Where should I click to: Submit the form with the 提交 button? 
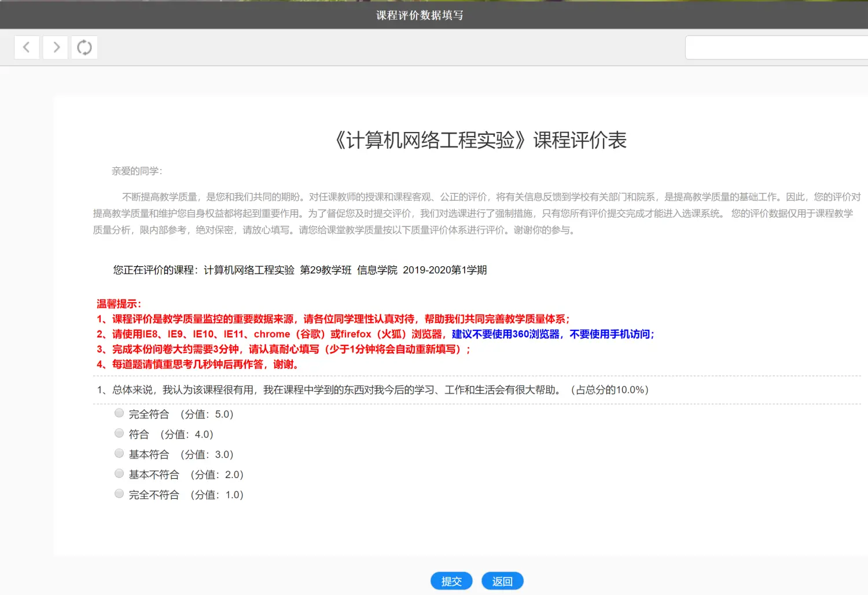[451, 581]
